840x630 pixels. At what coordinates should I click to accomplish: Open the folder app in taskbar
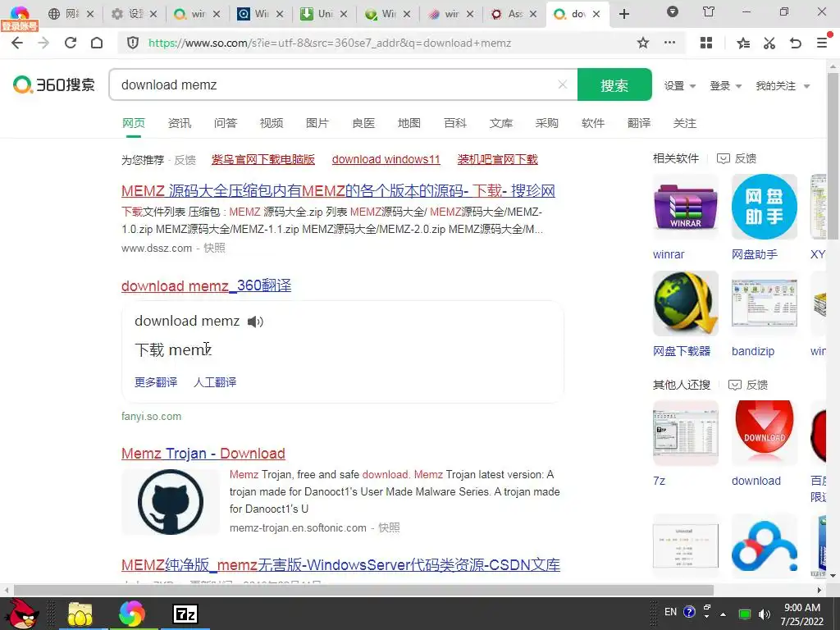click(80, 614)
